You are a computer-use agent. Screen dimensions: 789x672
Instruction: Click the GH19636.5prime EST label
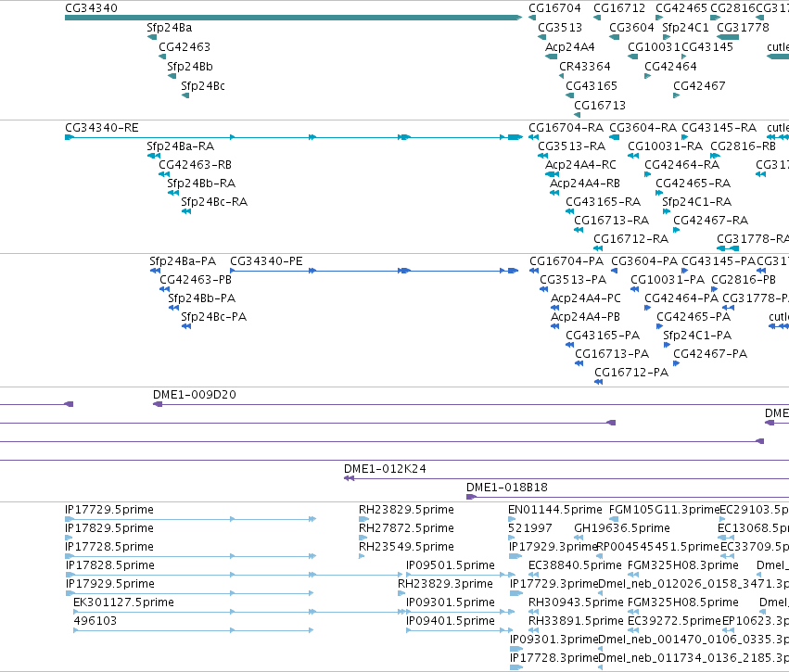click(622, 528)
